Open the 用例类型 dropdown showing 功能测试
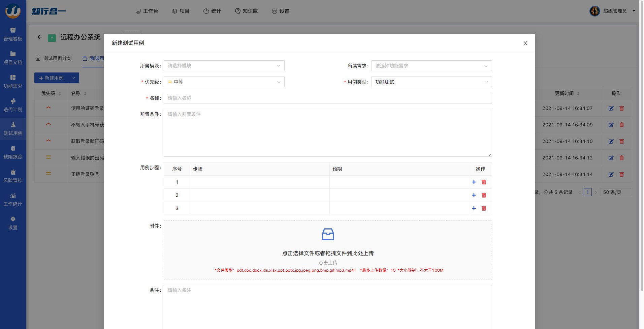The width and height of the screenshot is (644, 329). (431, 82)
